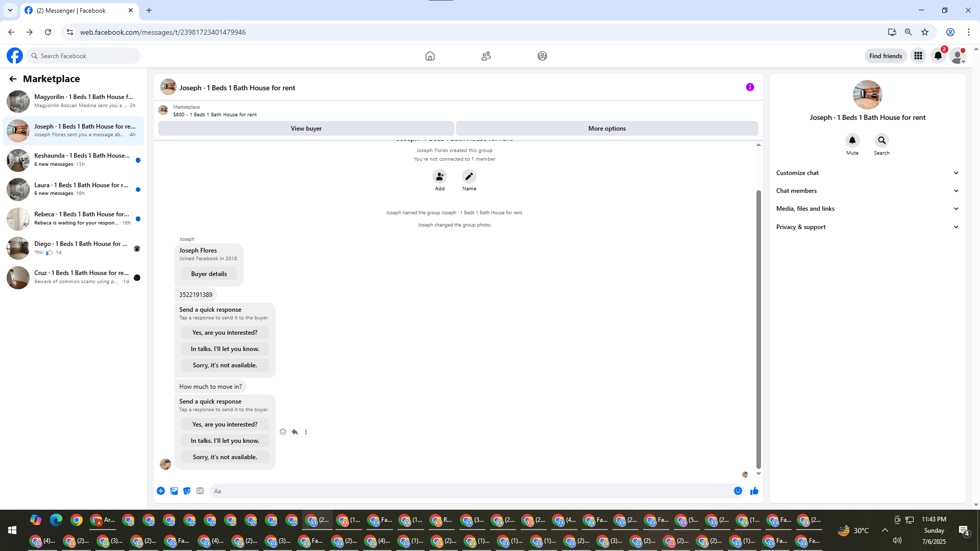This screenshot has height=551, width=980.
Task: Toggle conversation information panel
Action: pos(750,87)
